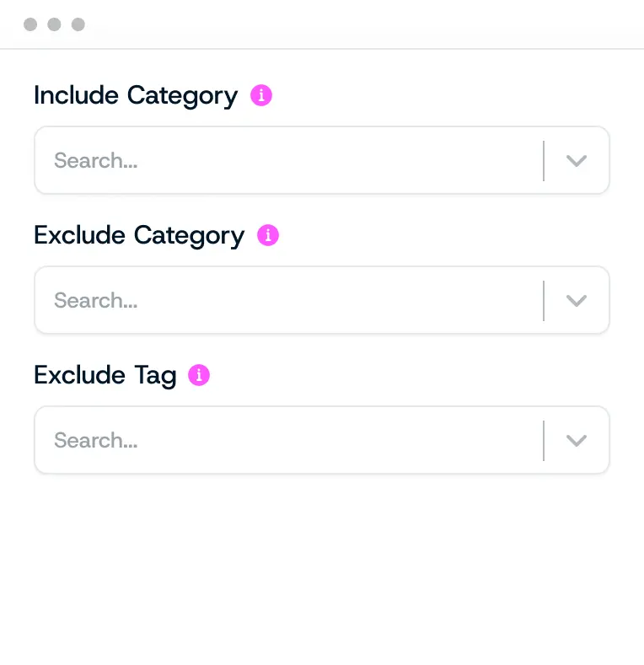Click the Include Category info icon
The width and height of the screenshot is (644, 665).
coord(261,95)
